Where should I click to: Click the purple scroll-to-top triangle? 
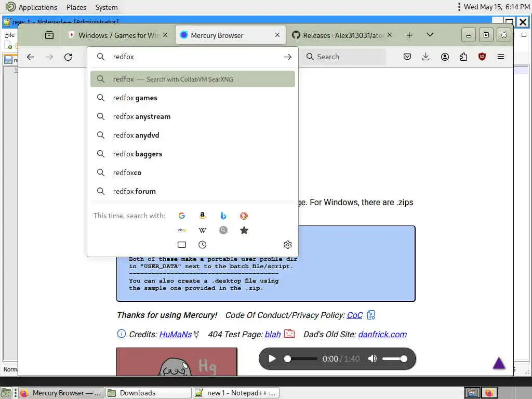click(499, 363)
